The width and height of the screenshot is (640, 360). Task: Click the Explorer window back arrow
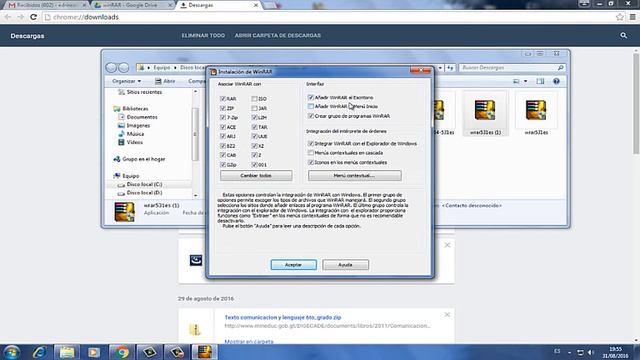tap(111, 67)
